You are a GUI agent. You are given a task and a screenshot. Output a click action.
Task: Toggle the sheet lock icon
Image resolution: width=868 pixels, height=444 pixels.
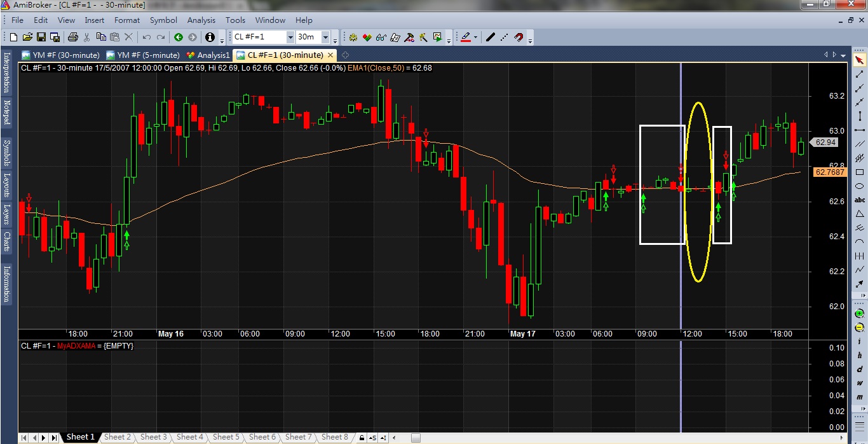tap(362, 438)
